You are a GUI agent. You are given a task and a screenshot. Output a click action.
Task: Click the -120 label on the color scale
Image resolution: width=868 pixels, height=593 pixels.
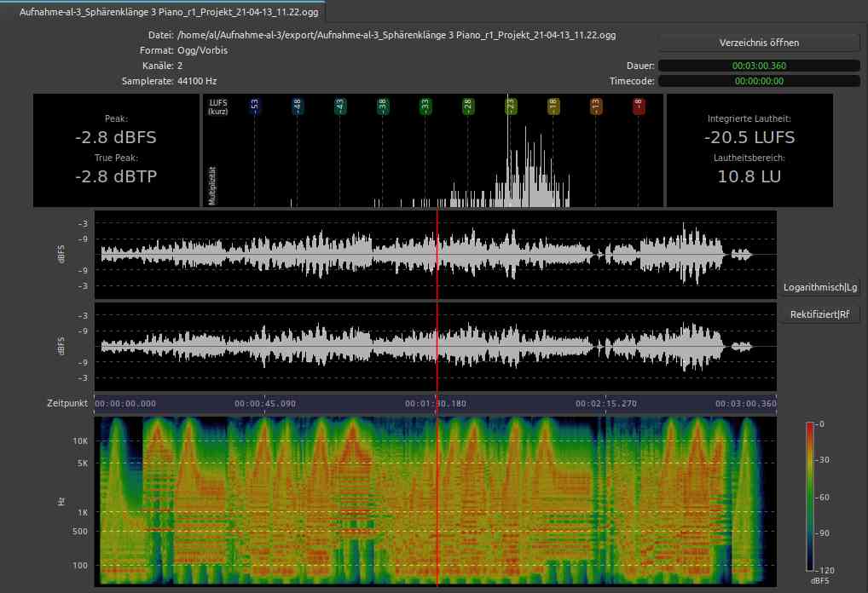click(825, 570)
